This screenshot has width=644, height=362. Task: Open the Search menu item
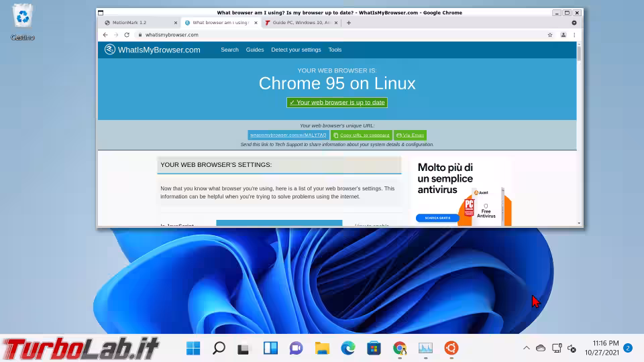[x=229, y=50]
